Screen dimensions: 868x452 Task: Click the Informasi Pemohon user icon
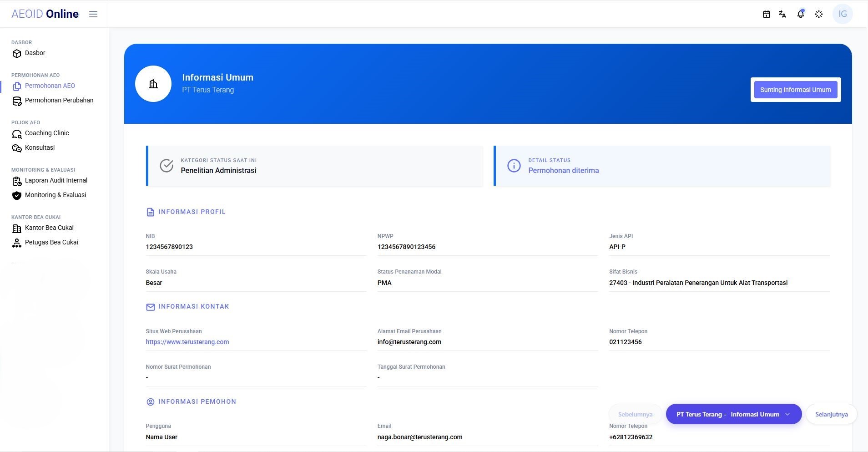pyautogui.click(x=151, y=402)
